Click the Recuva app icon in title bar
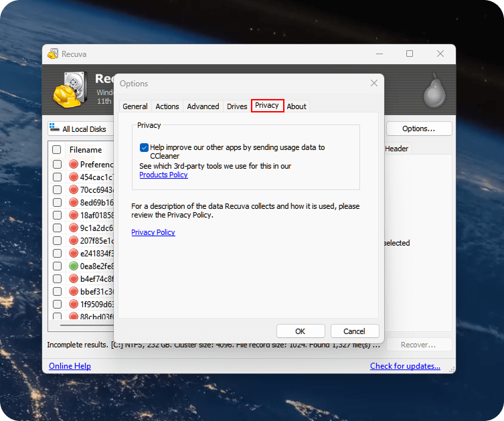 (53, 54)
